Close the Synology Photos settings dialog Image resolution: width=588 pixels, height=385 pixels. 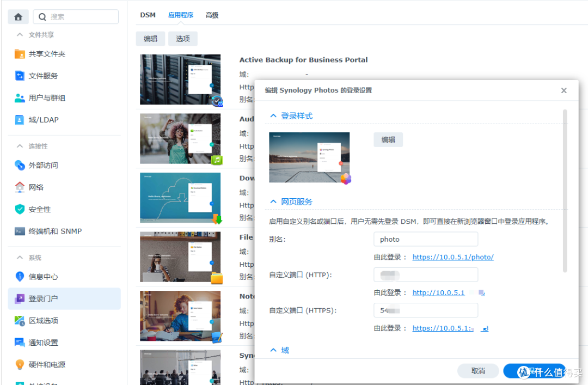click(563, 90)
